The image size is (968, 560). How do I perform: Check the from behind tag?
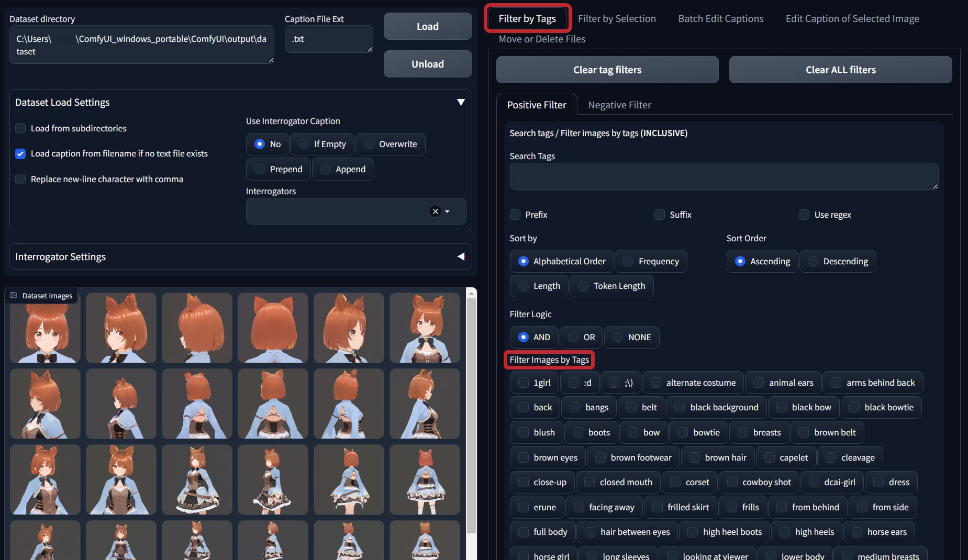coord(781,507)
